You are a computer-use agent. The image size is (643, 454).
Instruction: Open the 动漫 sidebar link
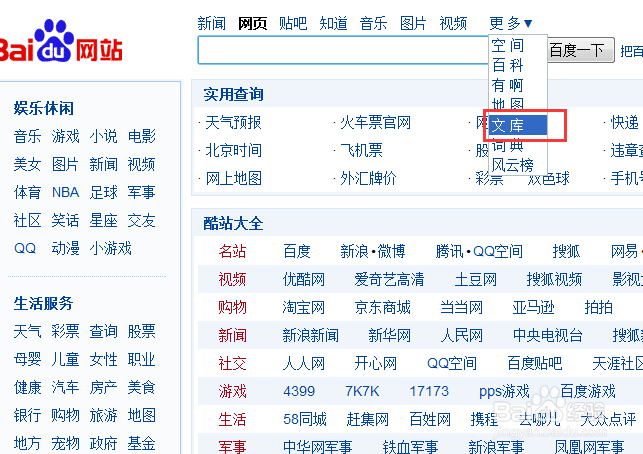coord(66,249)
